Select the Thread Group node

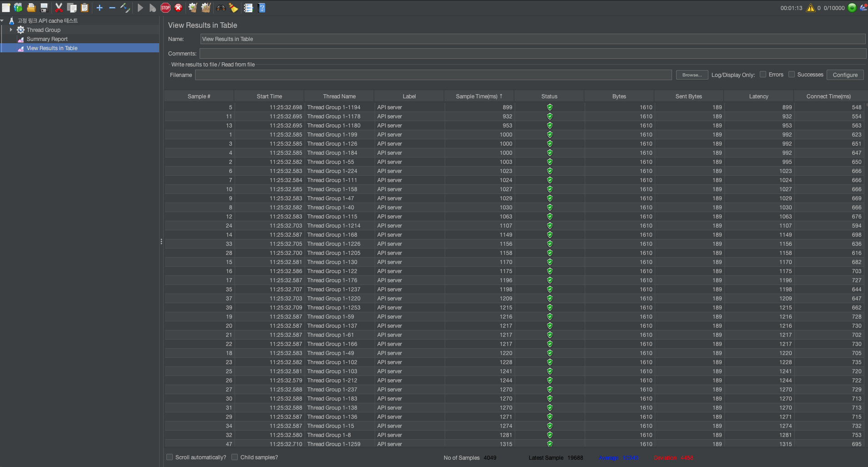point(43,30)
